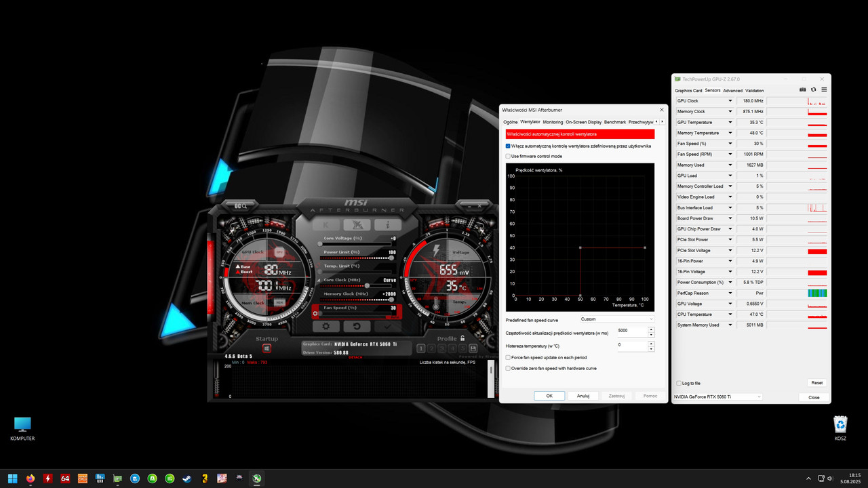Open GPU-Z graphics card selector dropdown

click(x=717, y=396)
